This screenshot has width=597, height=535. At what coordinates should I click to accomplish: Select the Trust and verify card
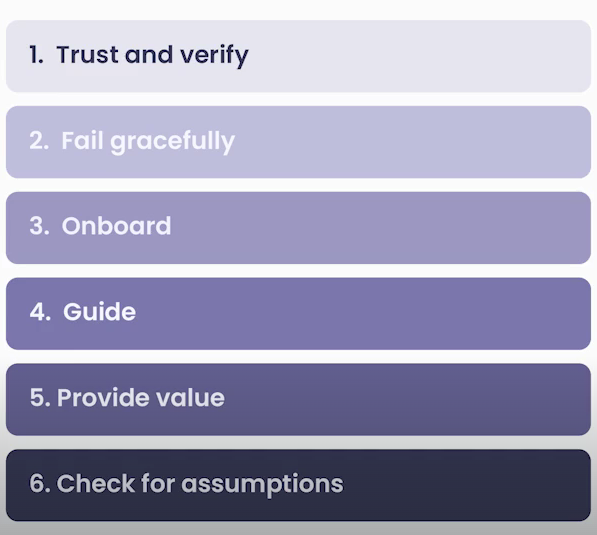tap(298, 56)
